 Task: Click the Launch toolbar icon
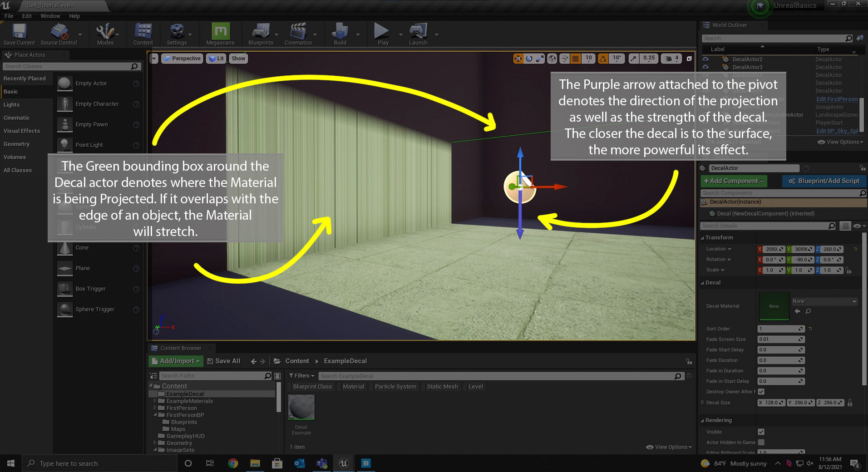418,34
